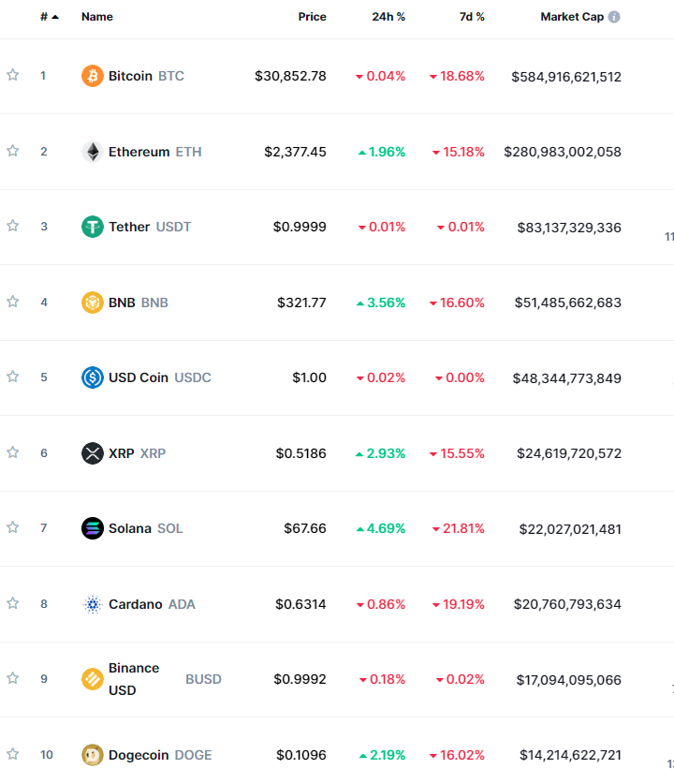Add Bitcoin to watchlist with star
This screenshot has height=784, width=674.
[x=12, y=76]
